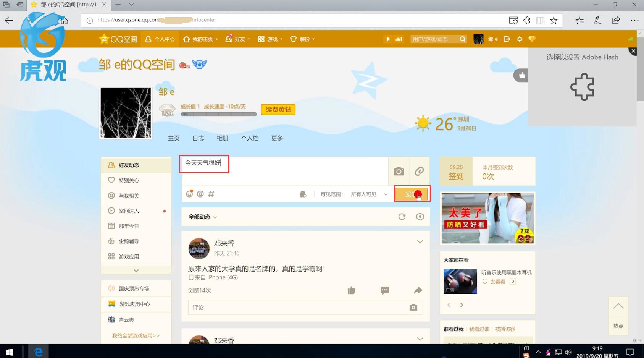
Task: Click the camera icon in the comment box
Action: (x=413, y=307)
